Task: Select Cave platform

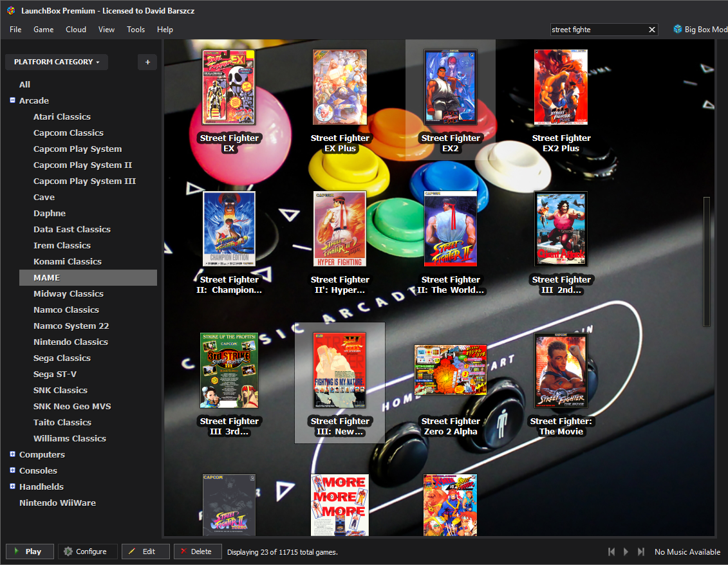Action: (x=44, y=198)
